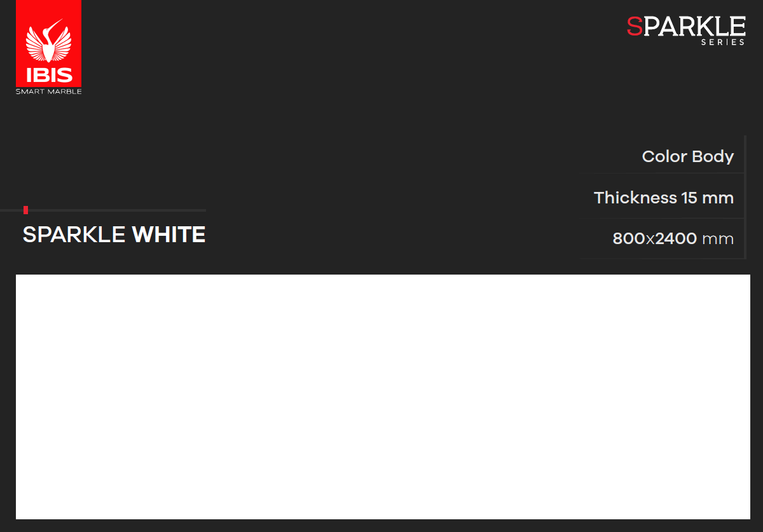Click the gray line above product title
This screenshot has width=763, height=532.
[103, 210]
